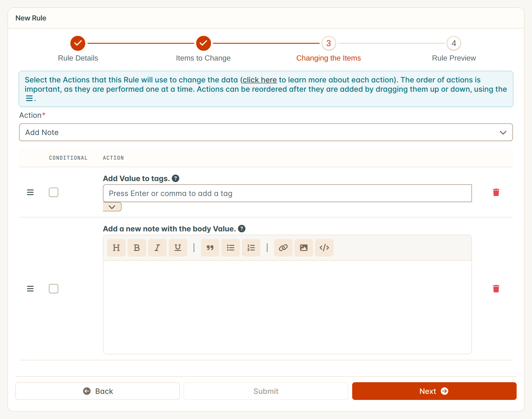
Task: Expand the chevron below the tags input
Action: [112, 207]
